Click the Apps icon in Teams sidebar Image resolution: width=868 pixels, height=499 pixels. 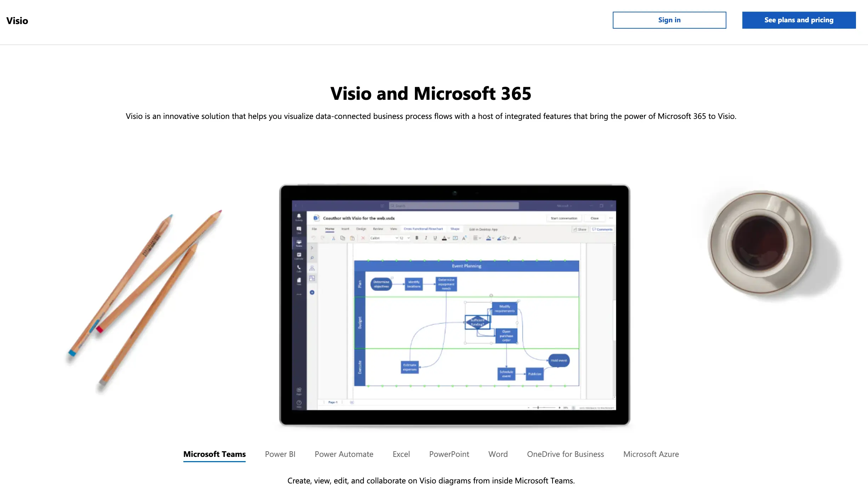299,390
